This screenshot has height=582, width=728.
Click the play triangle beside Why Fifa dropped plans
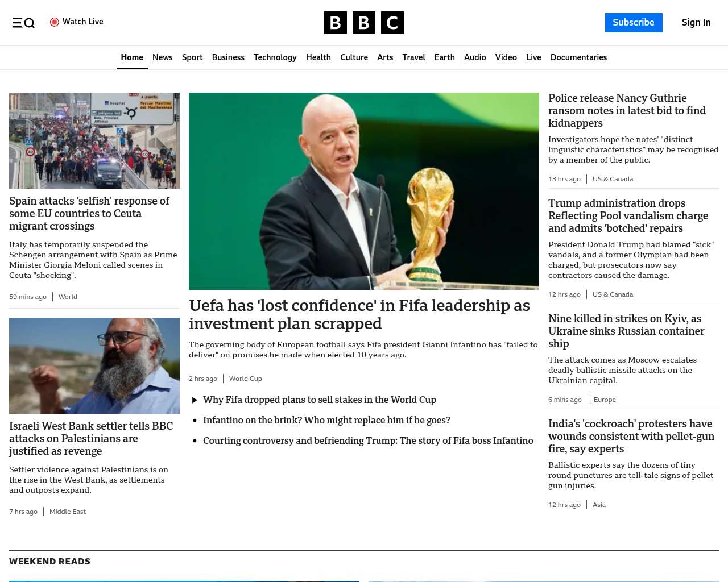pyautogui.click(x=195, y=400)
